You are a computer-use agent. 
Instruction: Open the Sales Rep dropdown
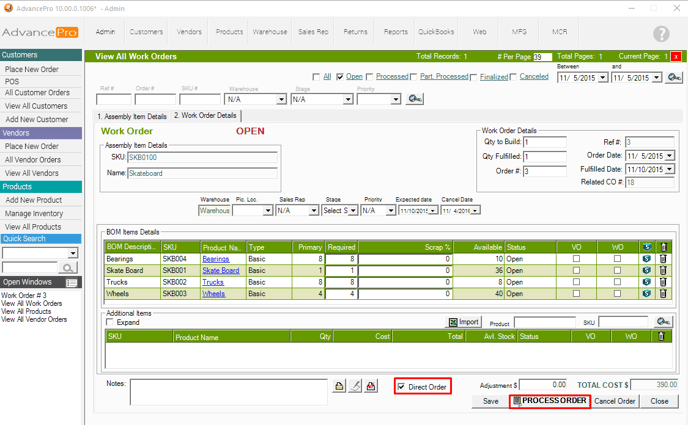point(313,211)
